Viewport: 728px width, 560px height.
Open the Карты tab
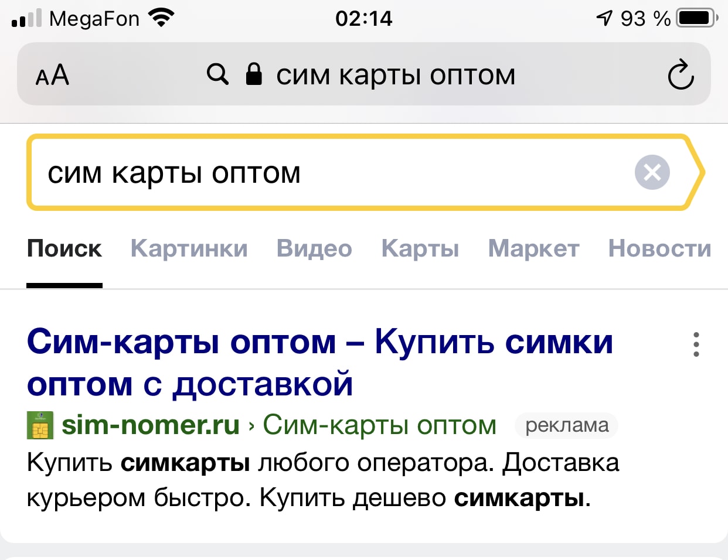point(420,249)
